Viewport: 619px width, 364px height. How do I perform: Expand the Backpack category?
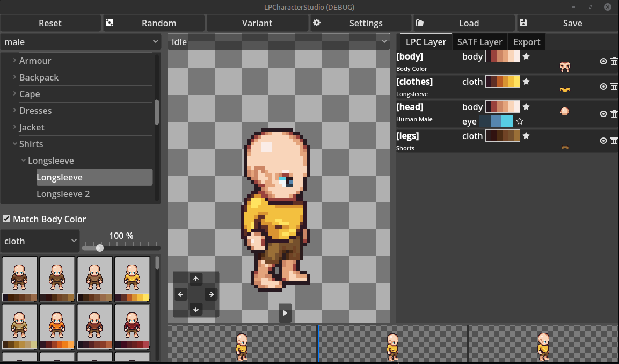coord(14,77)
